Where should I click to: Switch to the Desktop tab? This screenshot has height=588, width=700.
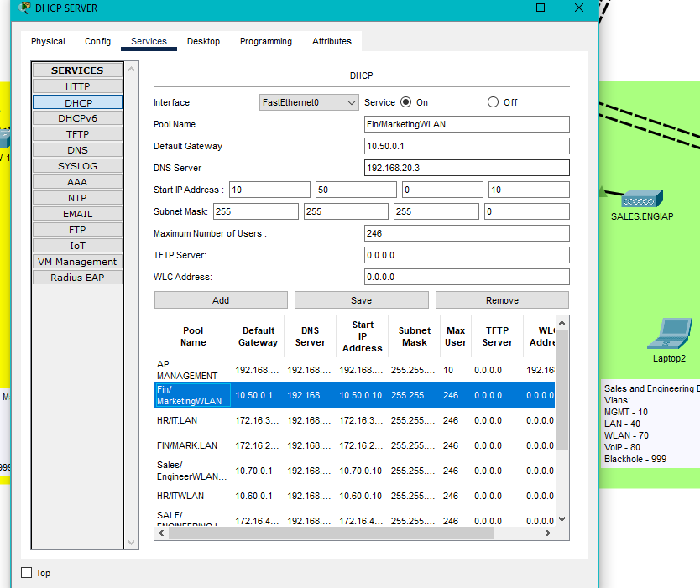203,41
